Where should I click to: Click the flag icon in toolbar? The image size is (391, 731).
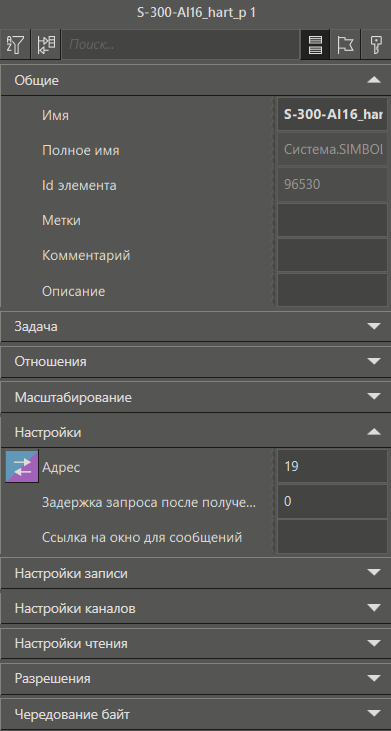point(345,45)
